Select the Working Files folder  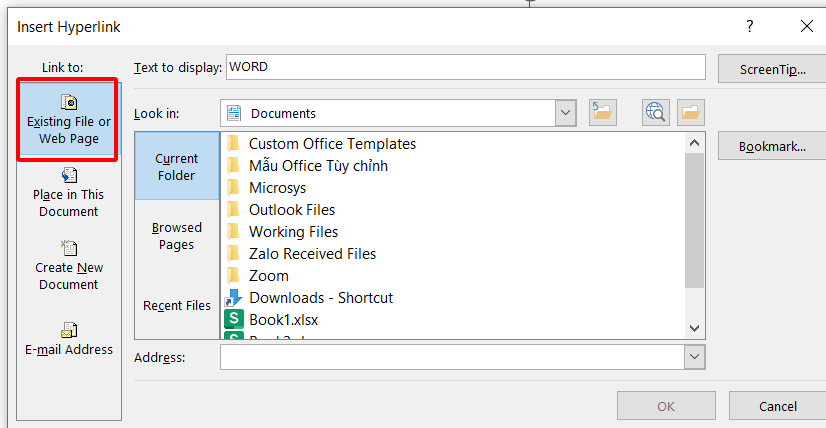[292, 231]
